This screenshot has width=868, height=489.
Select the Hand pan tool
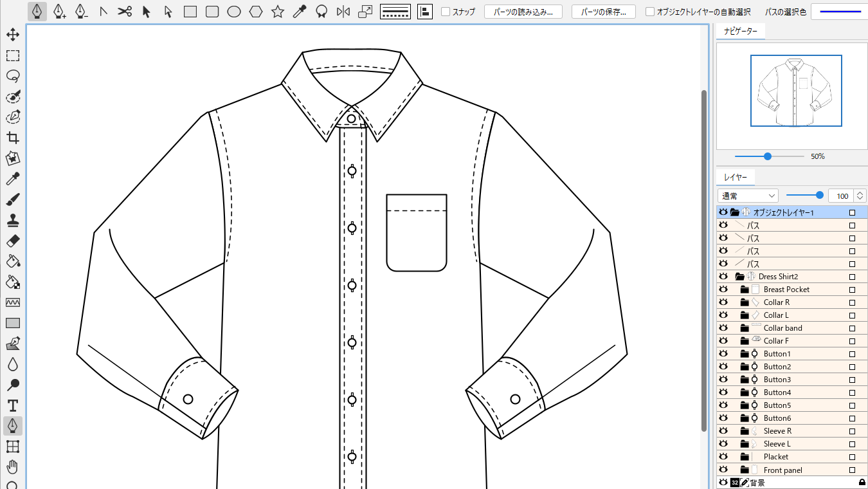(x=13, y=467)
